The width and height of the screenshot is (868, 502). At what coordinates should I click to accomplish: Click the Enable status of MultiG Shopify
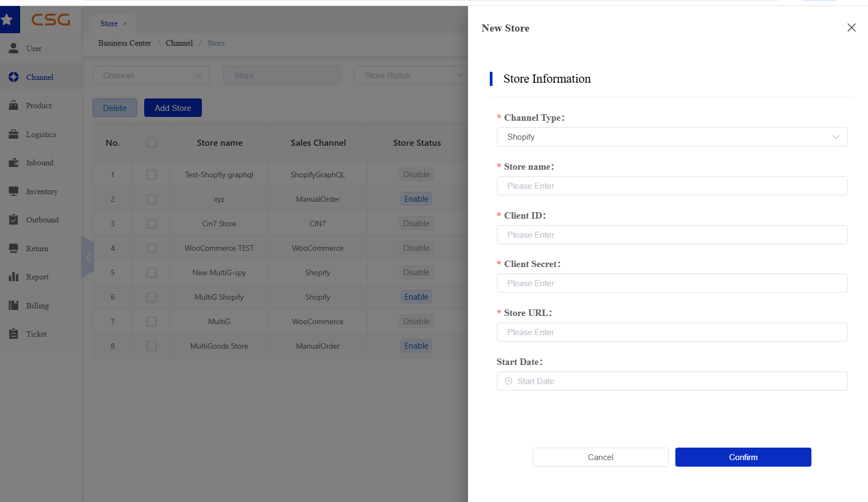point(416,297)
